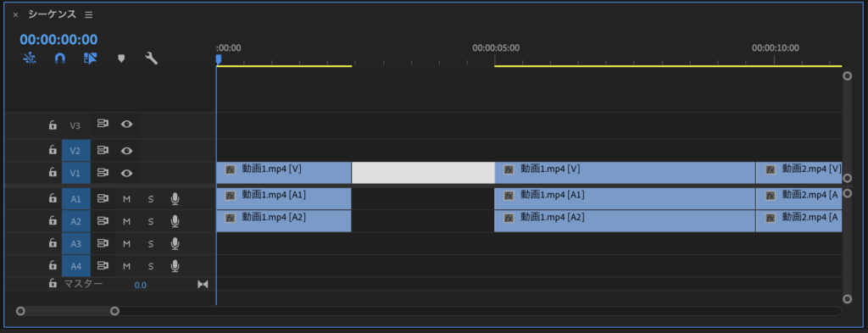Image resolution: width=868 pixels, height=333 pixels.
Task: Toggle V1 track targeting
Action: (75, 173)
